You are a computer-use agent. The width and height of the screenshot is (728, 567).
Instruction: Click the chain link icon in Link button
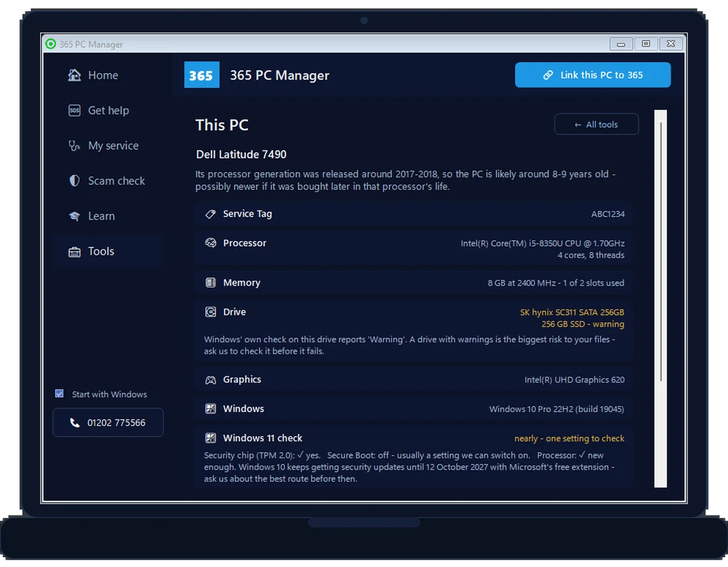[548, 75]
